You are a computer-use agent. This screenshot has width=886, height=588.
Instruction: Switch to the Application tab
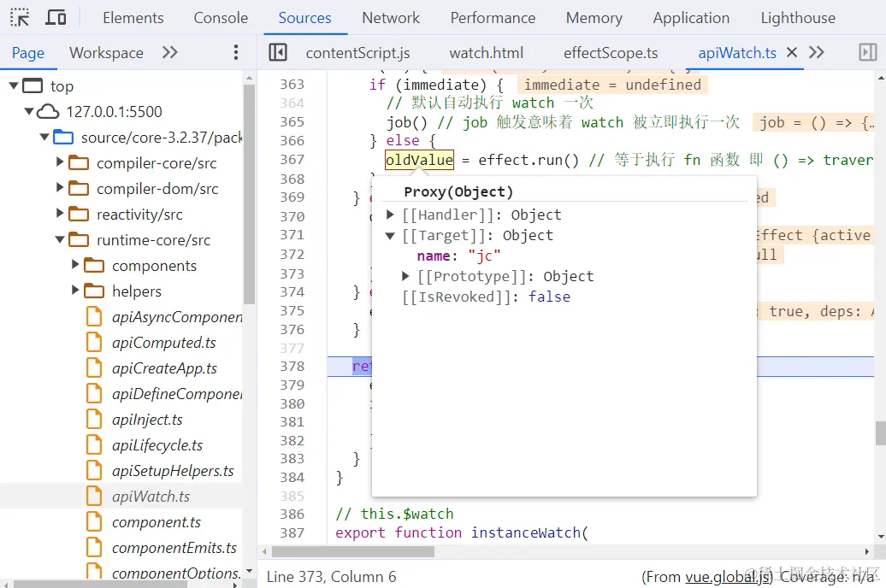(691, 18)
